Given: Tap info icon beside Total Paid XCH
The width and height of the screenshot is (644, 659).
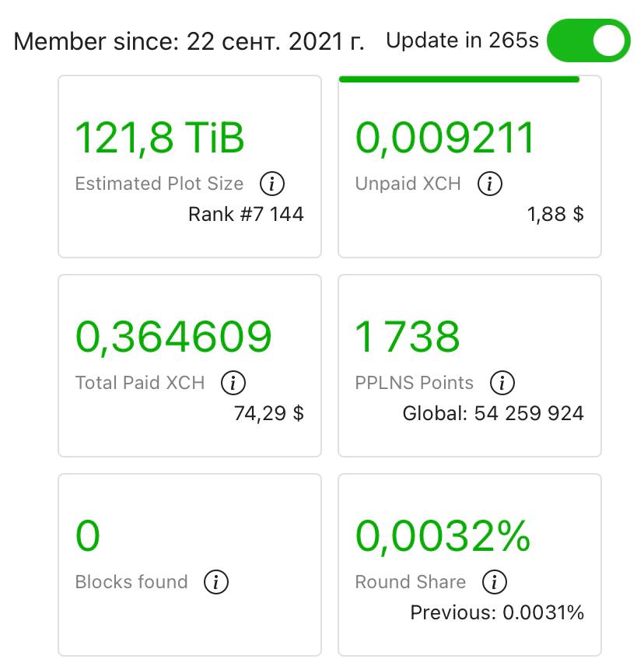Looking at the screenshot, I should coord(233,383).
